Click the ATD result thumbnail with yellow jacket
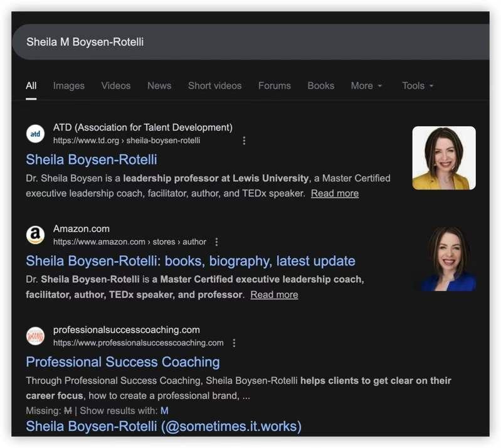Viewport: 501px width, 448px height. pos(443,158)
